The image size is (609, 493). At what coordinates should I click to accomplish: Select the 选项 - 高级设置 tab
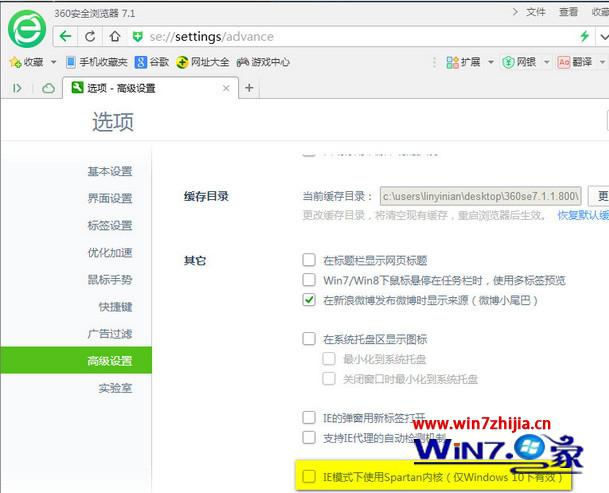(x=150, y=88)
